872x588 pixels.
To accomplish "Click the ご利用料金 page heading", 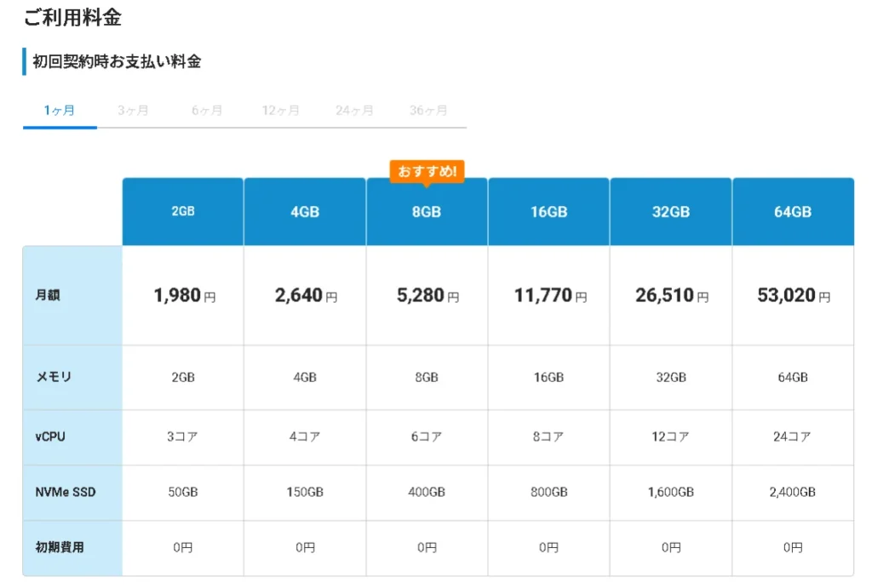I will click(73, 17).
